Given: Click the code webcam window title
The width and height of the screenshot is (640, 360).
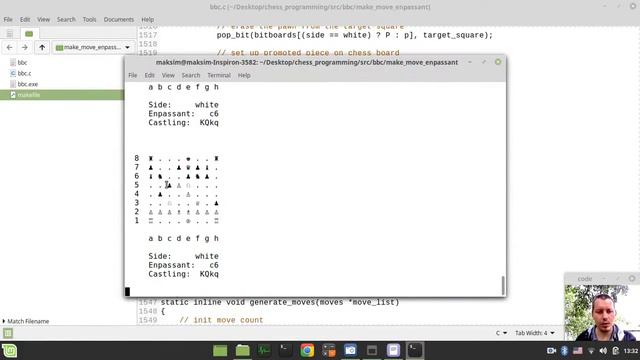Looking at the screenshot, I should click(585, 279).
